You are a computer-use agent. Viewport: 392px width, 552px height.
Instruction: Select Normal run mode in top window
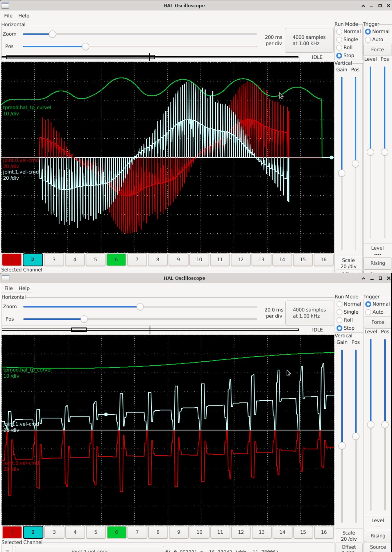coord(348,31)
